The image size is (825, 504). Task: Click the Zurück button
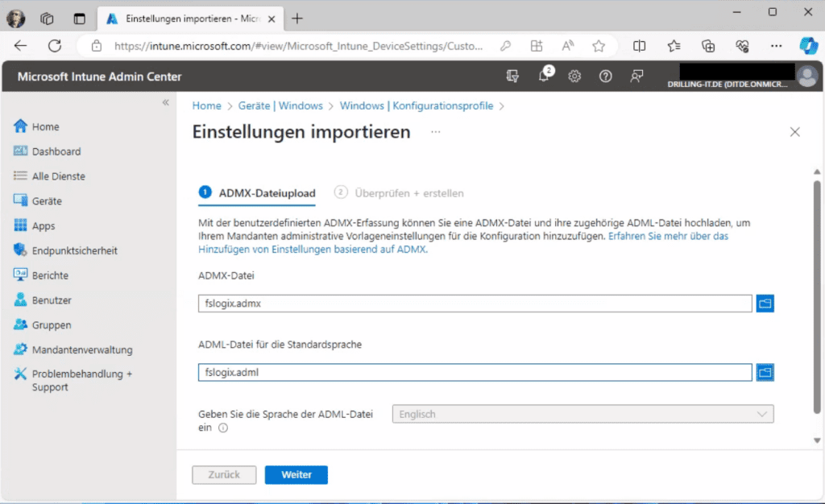pyautogui.click(x=224, y=474)
